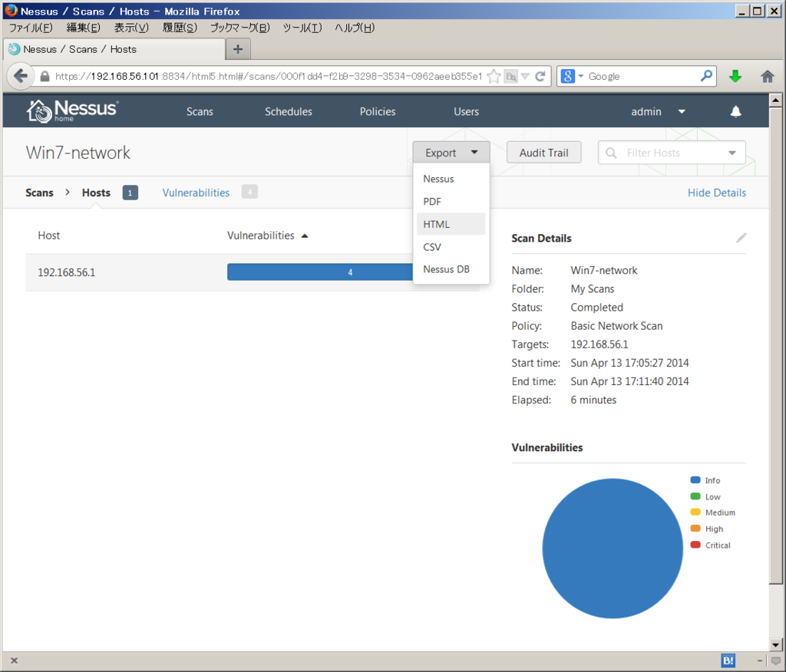Click scrollbar down arrow
Viewport: 786px width, 672px height.
775,645
